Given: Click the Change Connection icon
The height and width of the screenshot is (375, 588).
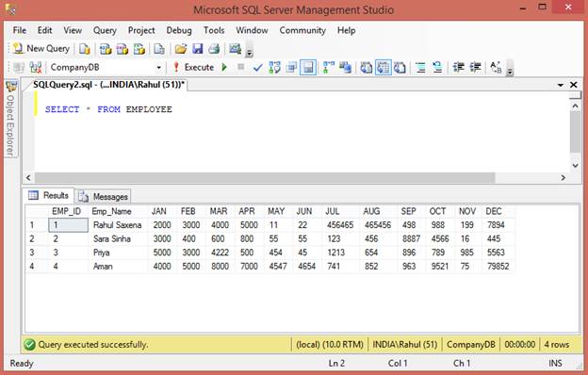Looking at the screenshot, I should pyautogui.click(x=36, y=68).
